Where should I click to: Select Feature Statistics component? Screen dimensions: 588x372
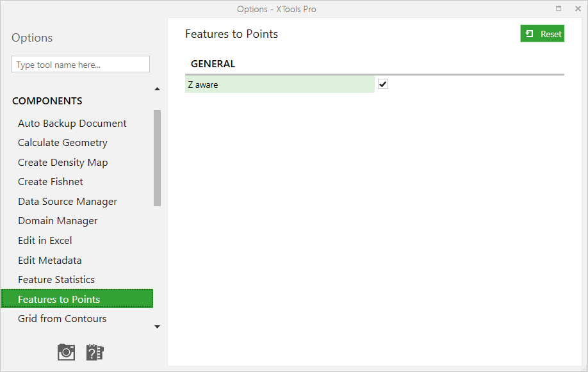[x=56, y=280]
